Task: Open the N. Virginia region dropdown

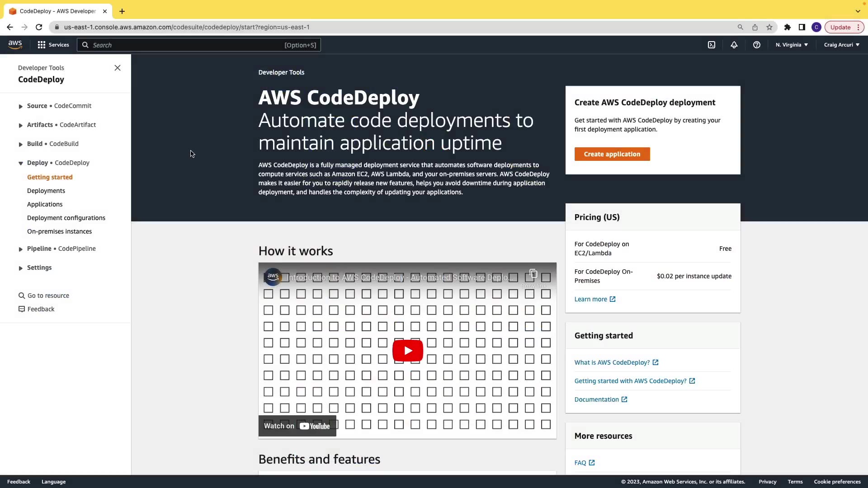Action: pyautogui.click(x=792, y=45)
